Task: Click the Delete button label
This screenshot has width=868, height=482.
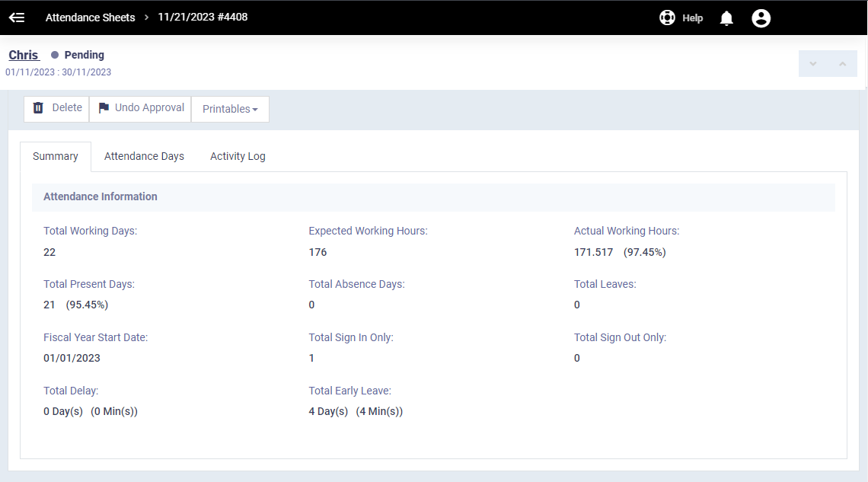Action: [67, 108]
